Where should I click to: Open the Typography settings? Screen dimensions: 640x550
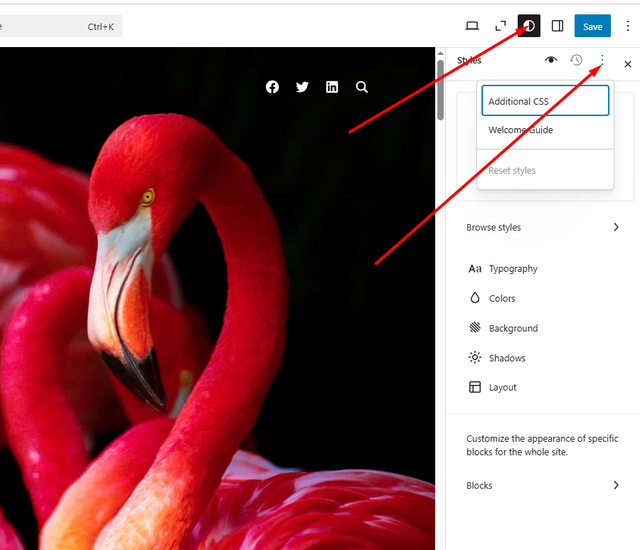point(513,269)
